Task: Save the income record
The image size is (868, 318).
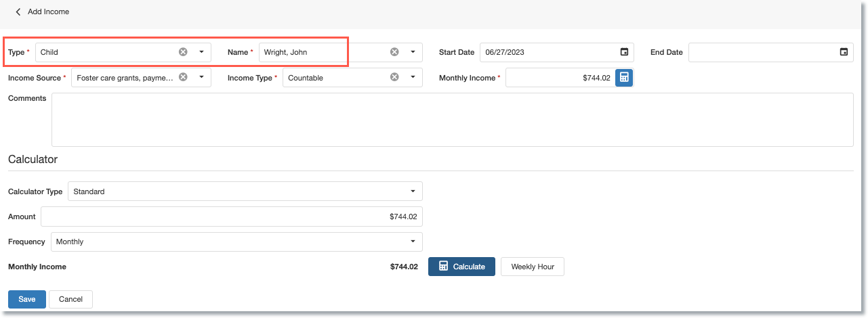Action: 27,299
